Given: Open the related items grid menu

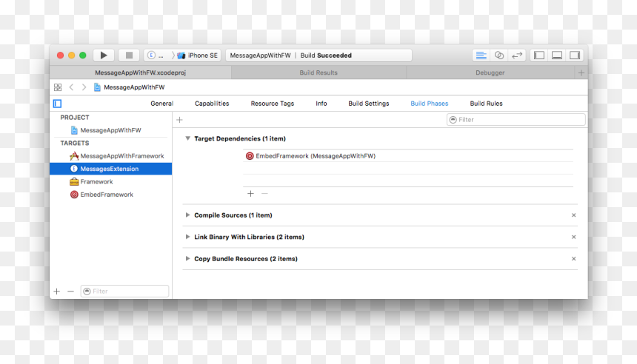Looking at the screenshot, I should [58, 87].
